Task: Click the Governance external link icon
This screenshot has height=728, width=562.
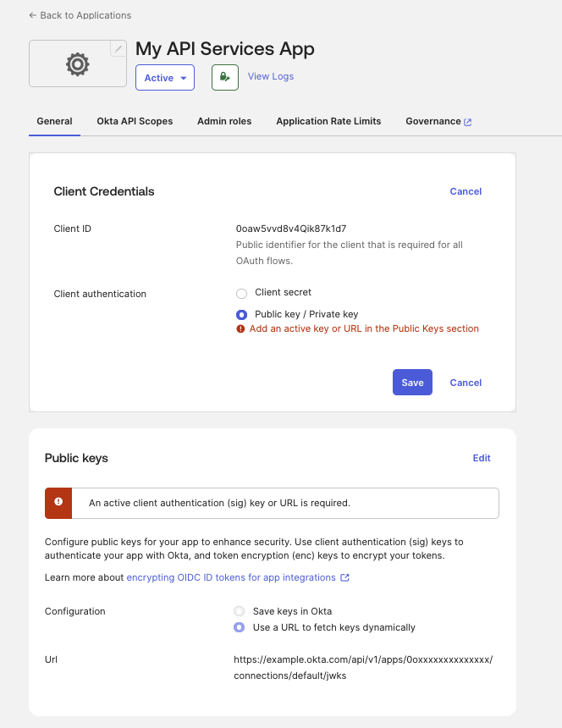Action: pyautogui.click(x=468, y=122)
